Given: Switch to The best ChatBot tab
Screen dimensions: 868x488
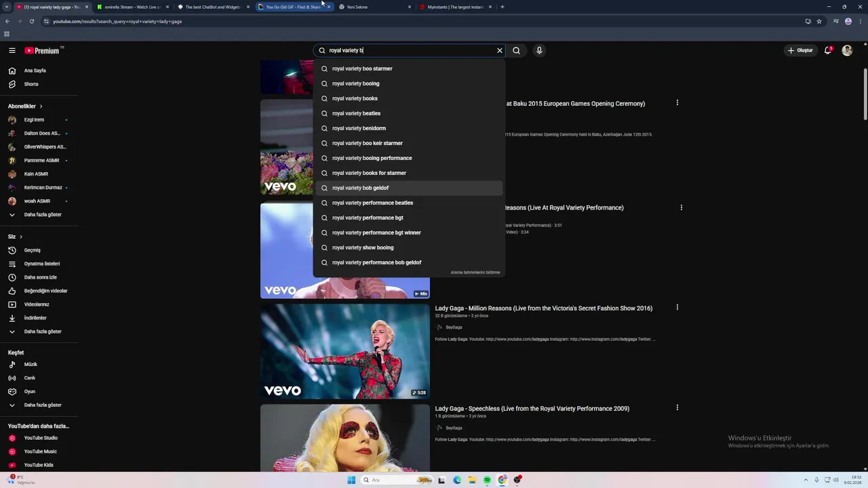Looking at the screenshot, I should tap(213, 7).
